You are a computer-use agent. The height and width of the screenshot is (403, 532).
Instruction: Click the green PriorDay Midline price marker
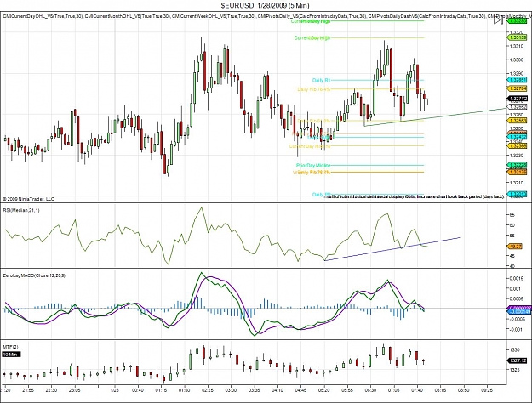coord(517,165)
